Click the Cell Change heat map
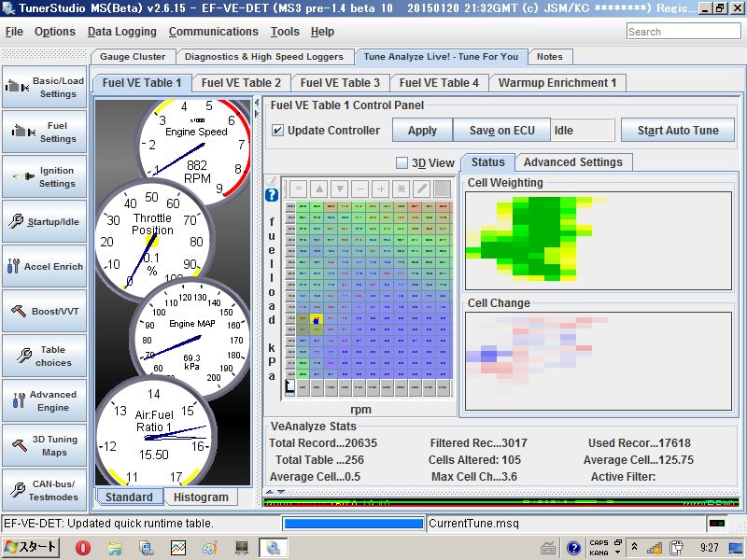Viewport: 747px width, 560px height. click(599, 361)
